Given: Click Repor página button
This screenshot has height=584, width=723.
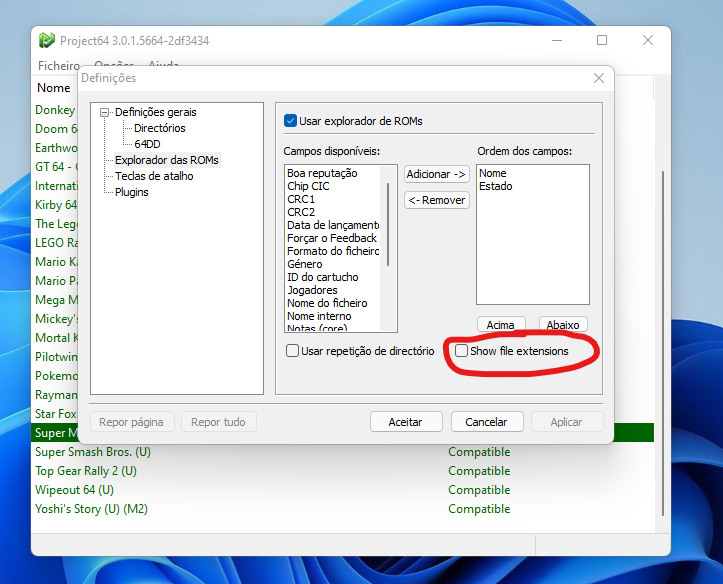Looking at the screenshot, I should click(131, 422).
